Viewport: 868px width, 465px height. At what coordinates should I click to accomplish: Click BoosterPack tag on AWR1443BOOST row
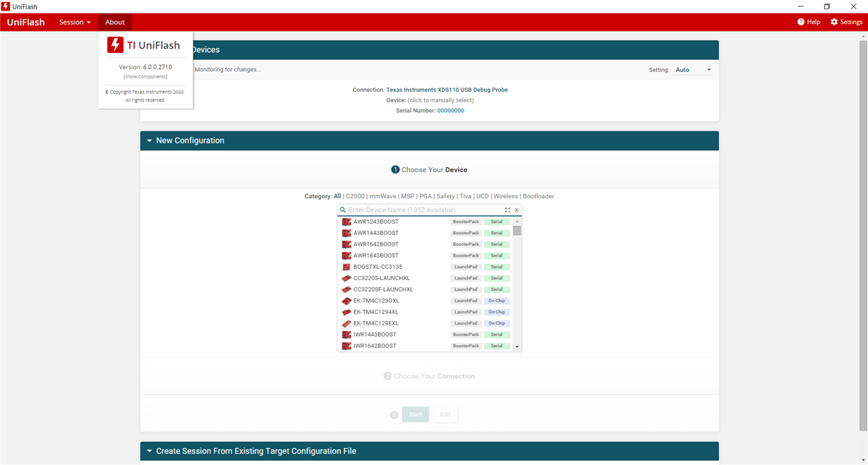[x=466, y=233]
